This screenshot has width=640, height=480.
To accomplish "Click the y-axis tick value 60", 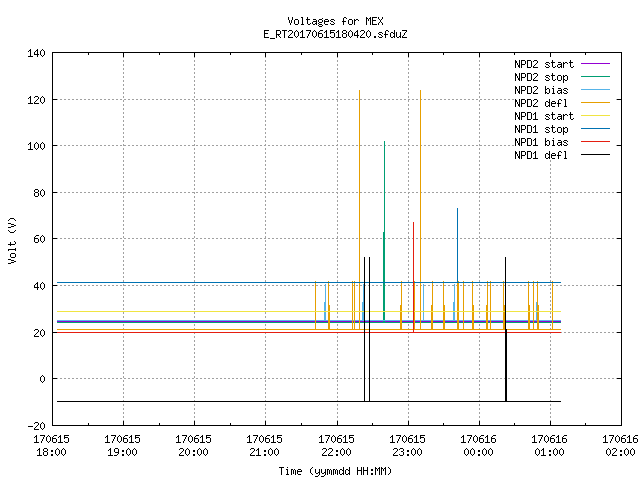I will tap(39, 239).
